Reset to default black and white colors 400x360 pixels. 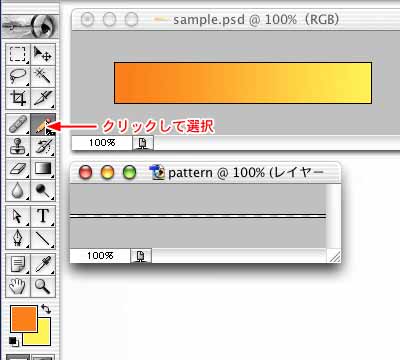(13, 341)
